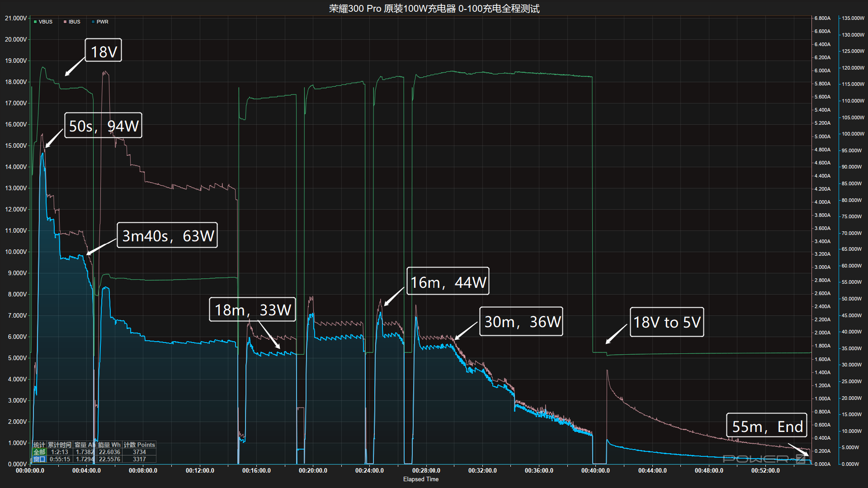Select the blue 窗口 statistics row label

click(x=39, y=459)
